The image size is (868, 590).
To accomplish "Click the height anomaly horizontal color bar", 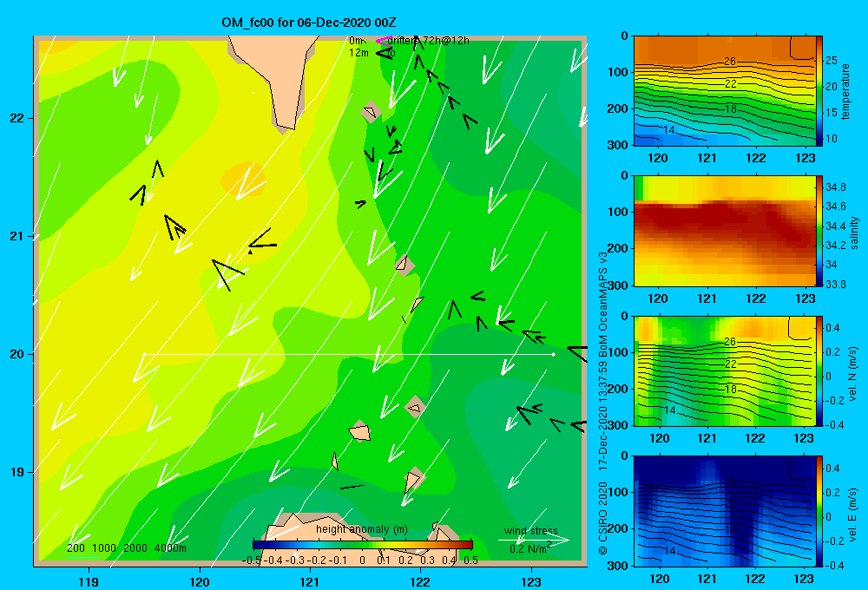I will tap(362, 545).
